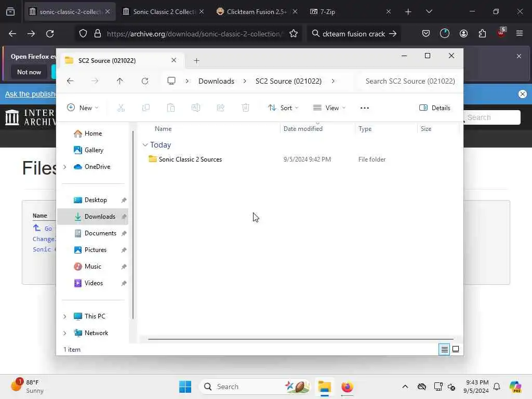The width and height of the screenshot is (532, 399).
Task: Open the Sort dropdown menu
Action: pyautogui.click(x=283, y=108)
